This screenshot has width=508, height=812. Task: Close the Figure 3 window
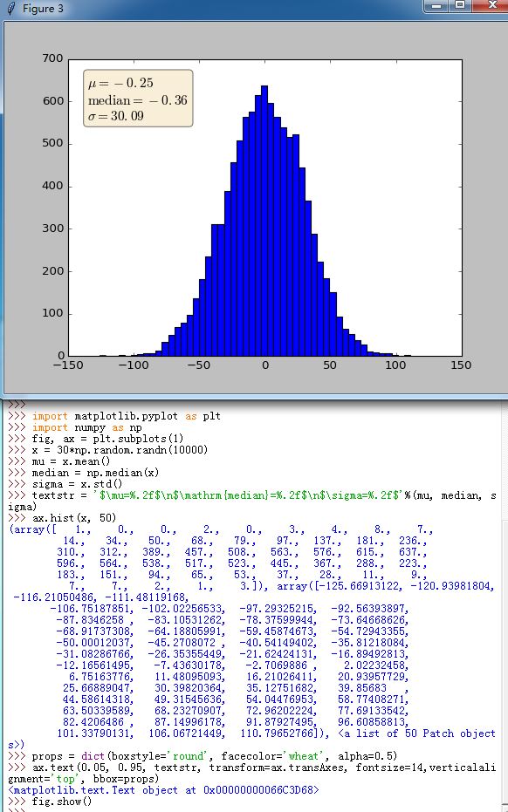490,5
